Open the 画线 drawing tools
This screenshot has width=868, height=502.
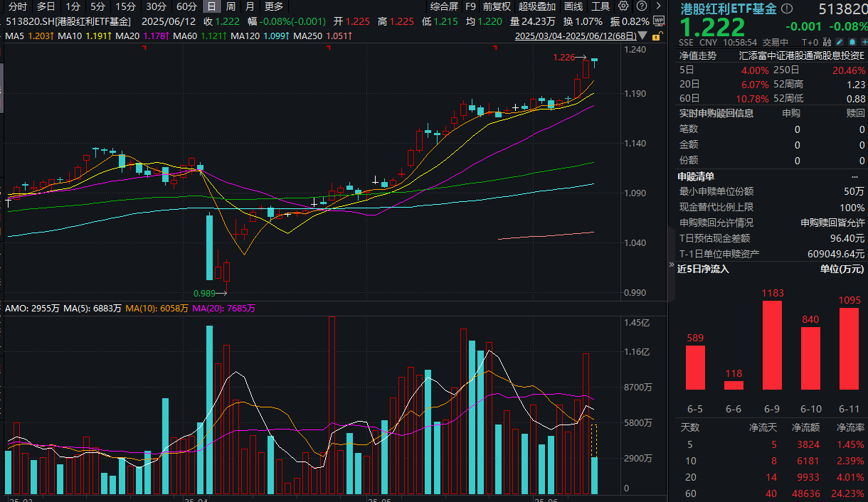click(x=573, y=6)
